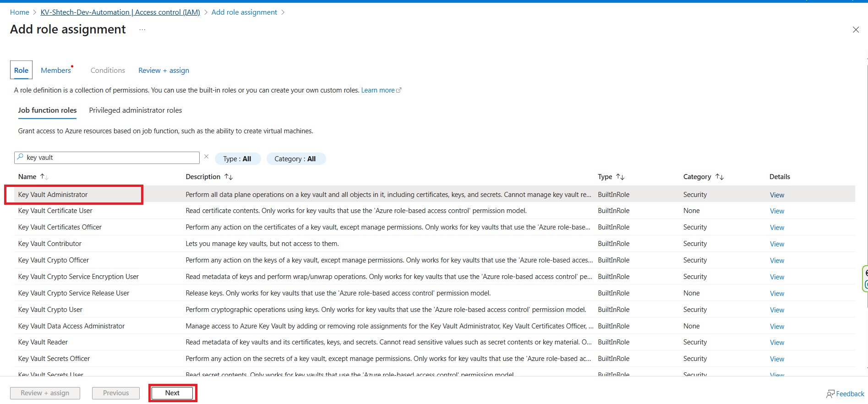This screenshot has width=868, height=404.
Task: Sort roles by Name column arrow icon
Action: point(44,177)
